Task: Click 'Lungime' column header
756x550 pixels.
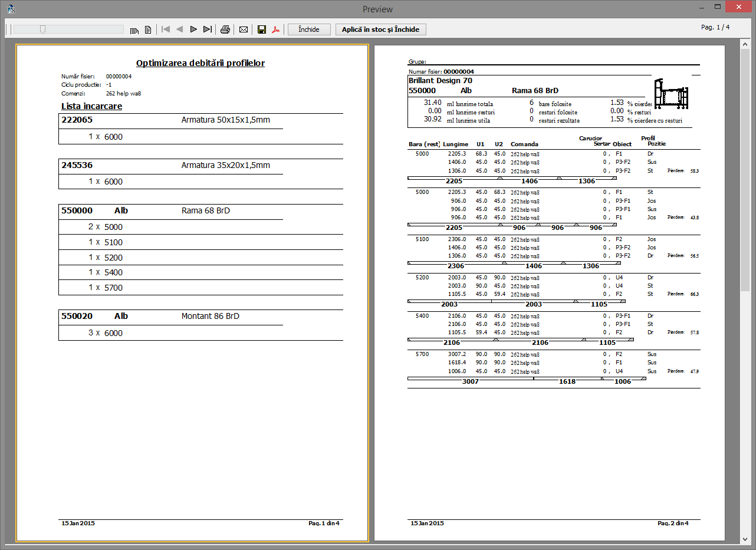Action: (x=456, y=144)
